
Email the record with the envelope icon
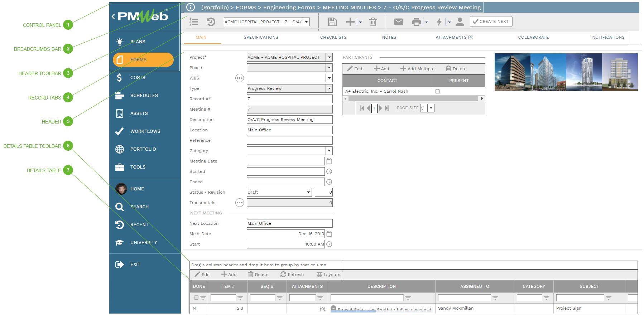tap(399, 22)
